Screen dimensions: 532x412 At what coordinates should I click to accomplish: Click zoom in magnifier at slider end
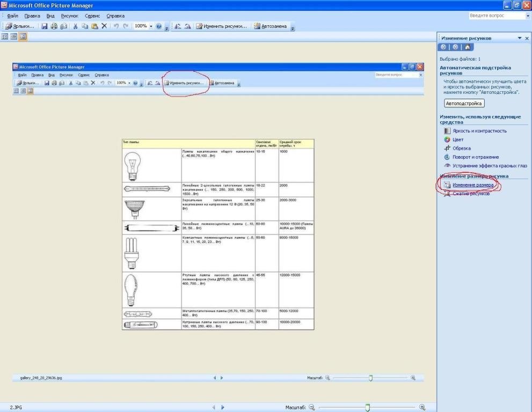[422, 407]
